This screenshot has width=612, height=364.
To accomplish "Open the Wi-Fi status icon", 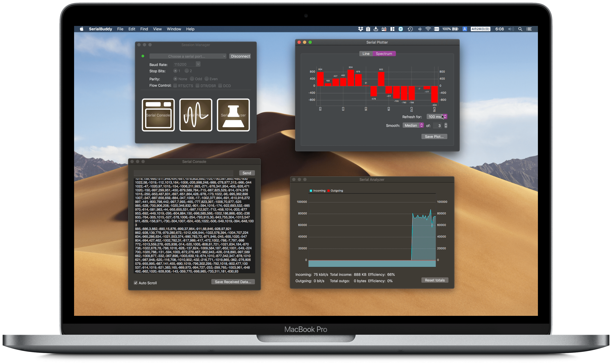I will point(428,29).
